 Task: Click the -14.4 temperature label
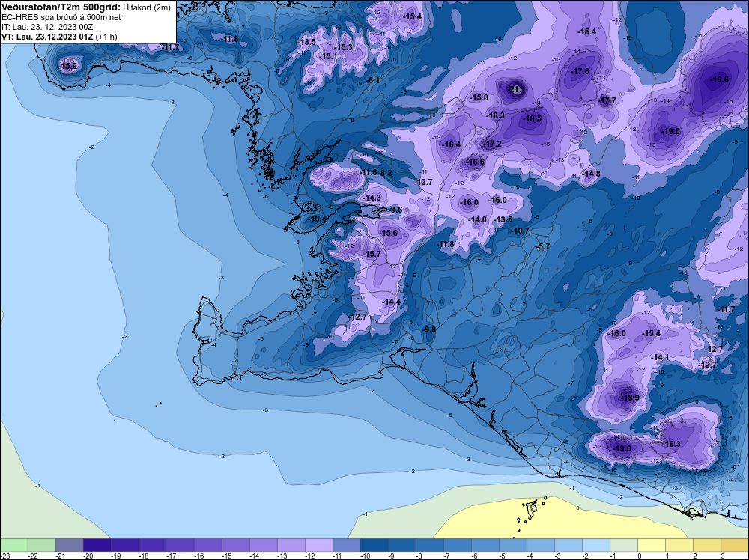pyautogui.click(x=391, y=302)
